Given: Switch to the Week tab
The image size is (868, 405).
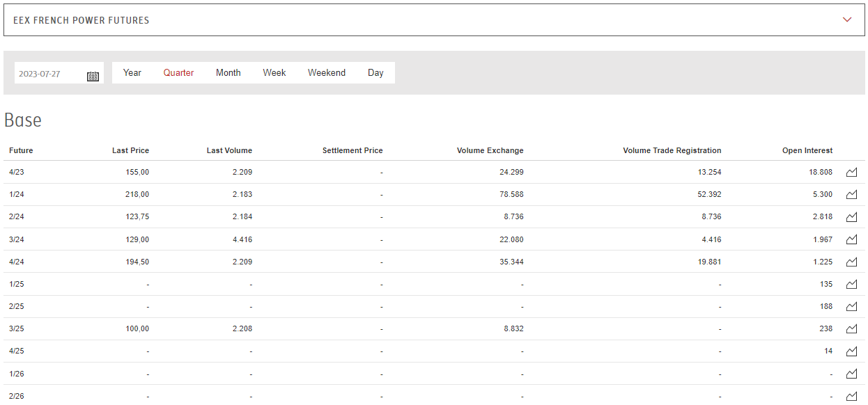Looking at the screenshot, I should pos(274,72).
